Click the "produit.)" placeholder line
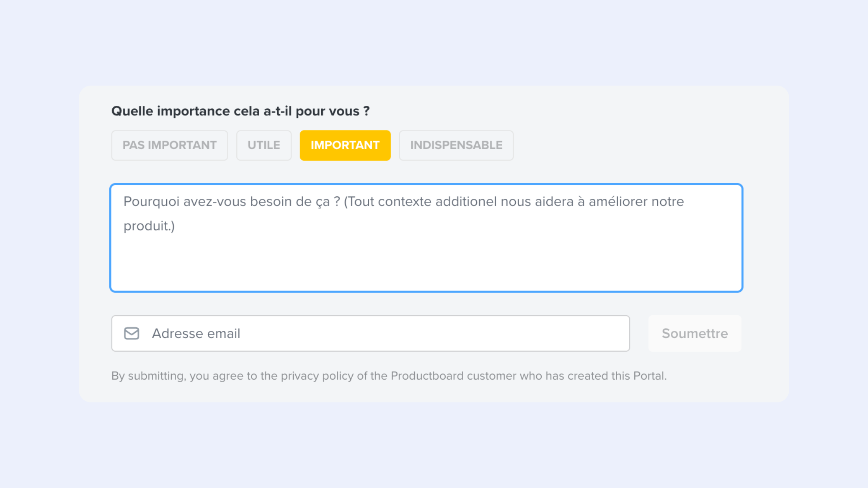Viewport: 868px width, 488px height. coord(149,226)
